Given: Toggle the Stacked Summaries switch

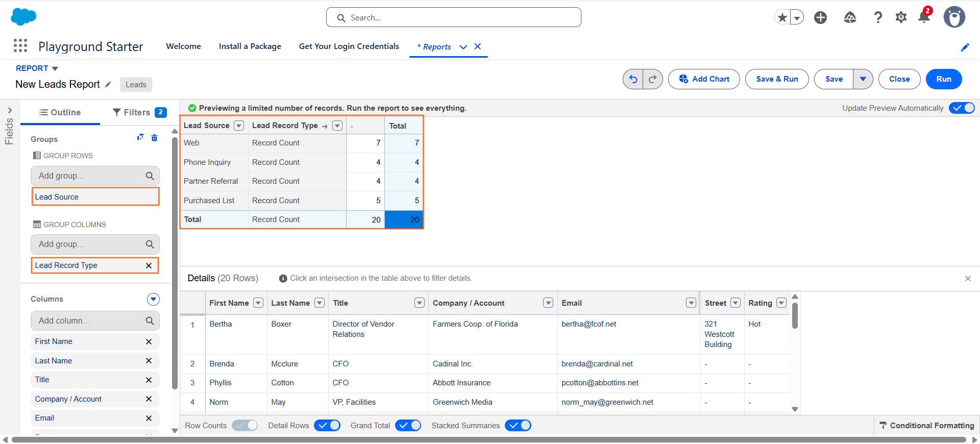Looking at the screenshot, I should [518, 426].
